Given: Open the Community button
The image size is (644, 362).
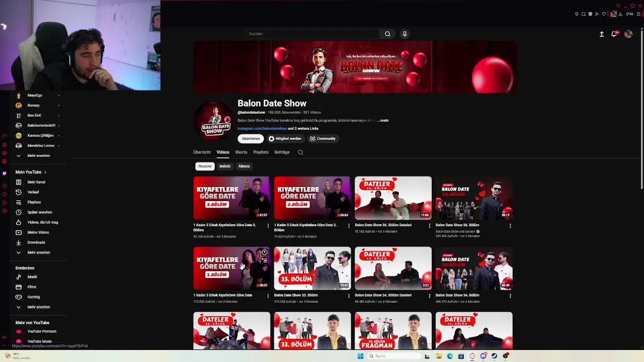Looking at the screenshot, I should coord(323,139).
